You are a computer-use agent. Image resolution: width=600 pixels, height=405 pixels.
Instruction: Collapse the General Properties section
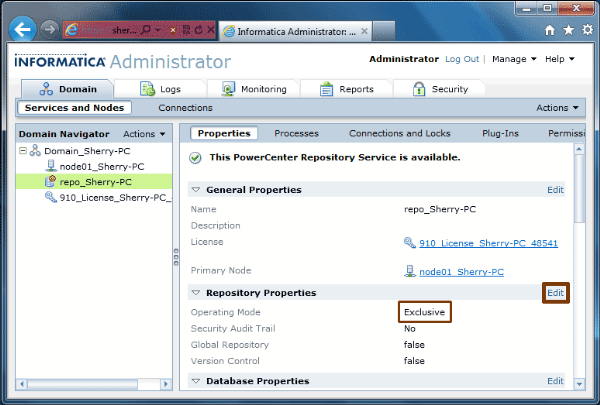pos(196,190)
